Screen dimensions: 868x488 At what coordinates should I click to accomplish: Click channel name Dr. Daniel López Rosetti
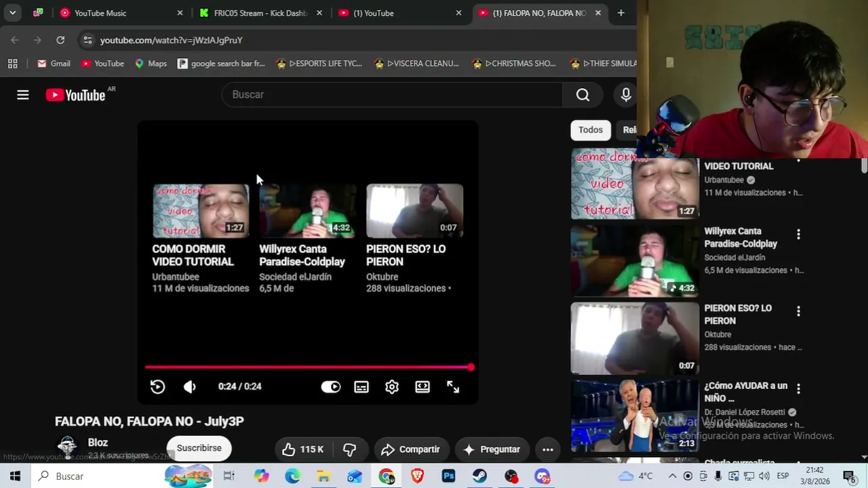[745, 412]
